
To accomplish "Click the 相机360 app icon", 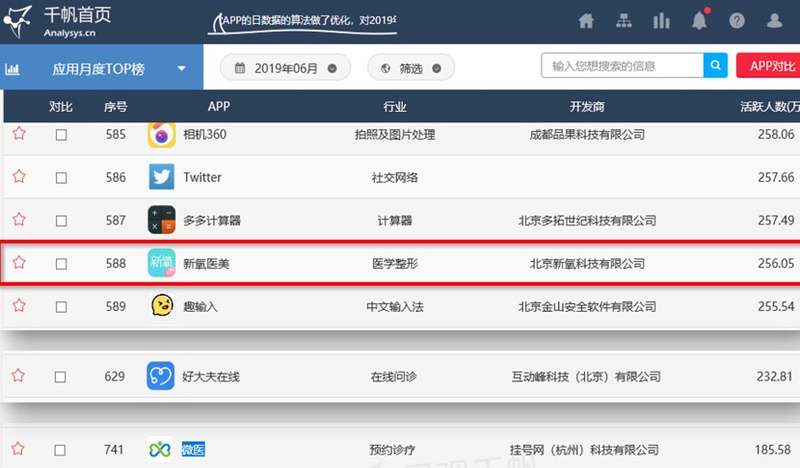I will (161, 134).
